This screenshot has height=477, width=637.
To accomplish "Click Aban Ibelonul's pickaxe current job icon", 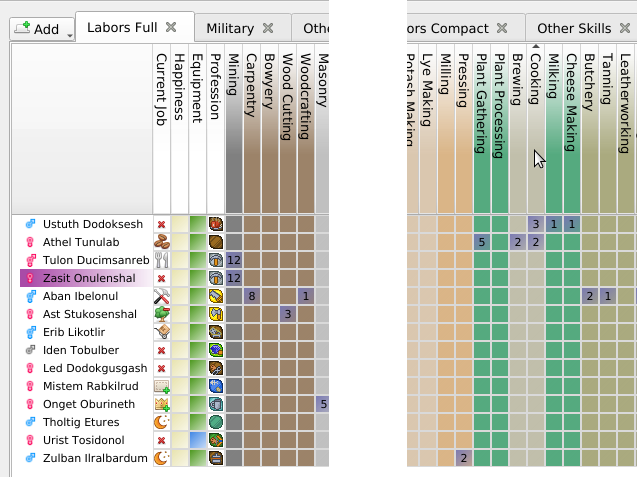I will 162,296.
